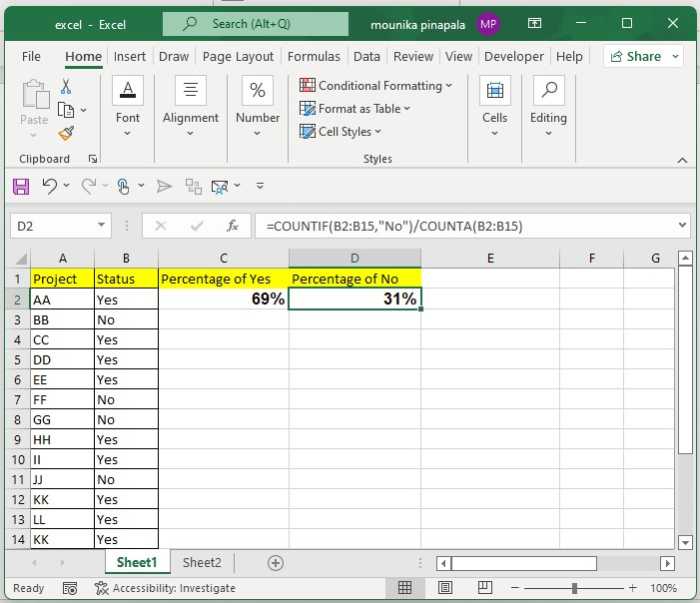Image resolution: width=700 pixels, height=603 pixels.
Task: Click the Search (Alt+Q) box
Action: (255, 24)
